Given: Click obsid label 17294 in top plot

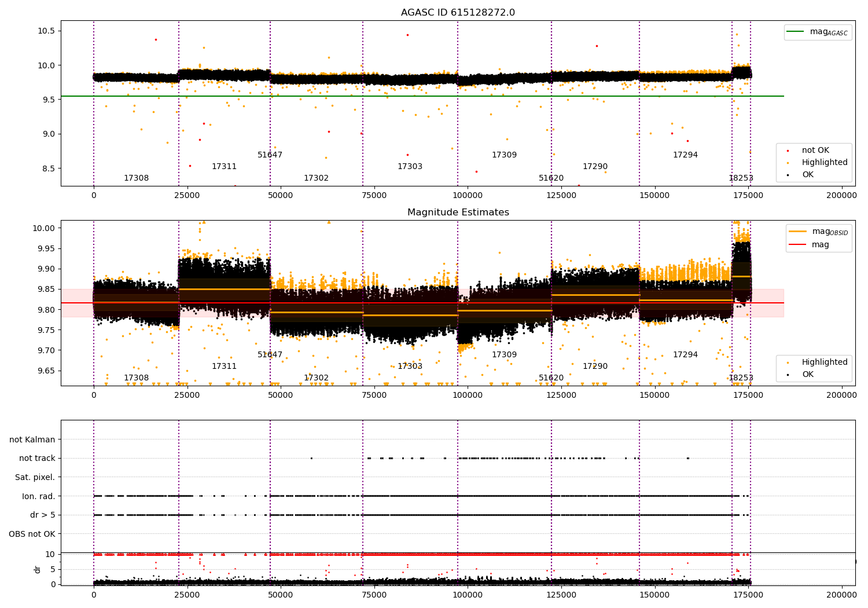Looking at the screenshot, I should coord(685,155).
